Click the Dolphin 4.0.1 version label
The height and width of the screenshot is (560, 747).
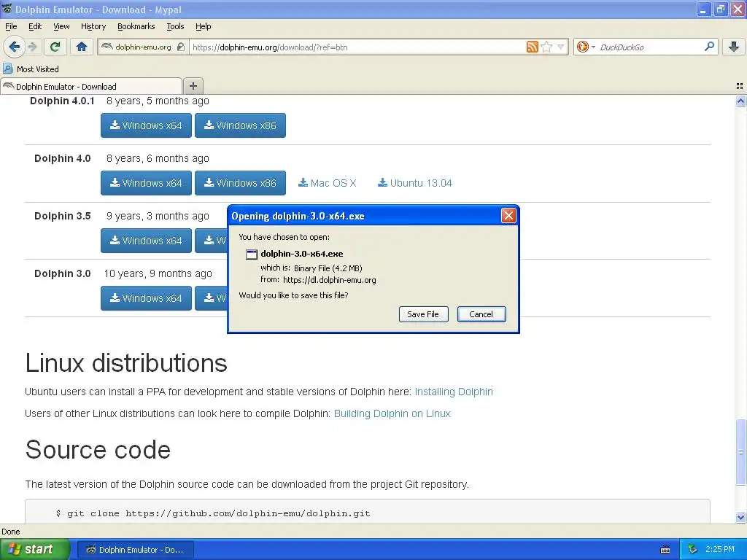[x=62, y=101]
